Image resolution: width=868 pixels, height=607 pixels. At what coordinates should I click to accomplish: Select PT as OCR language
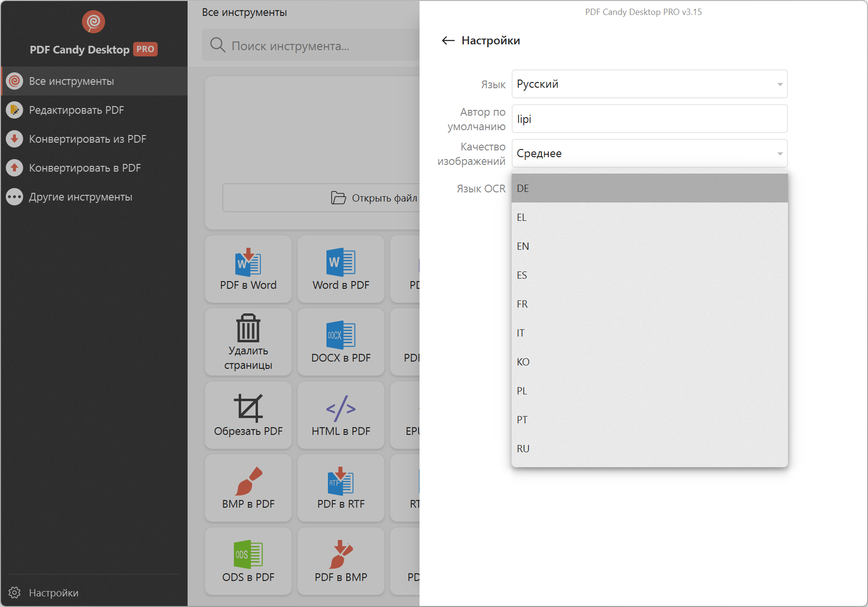pos(650,419)
